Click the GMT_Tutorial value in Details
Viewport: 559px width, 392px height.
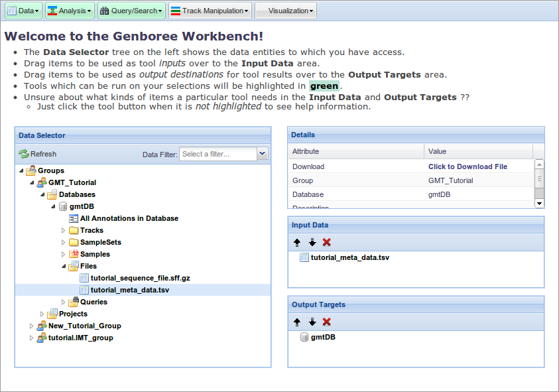click(451, 180)
